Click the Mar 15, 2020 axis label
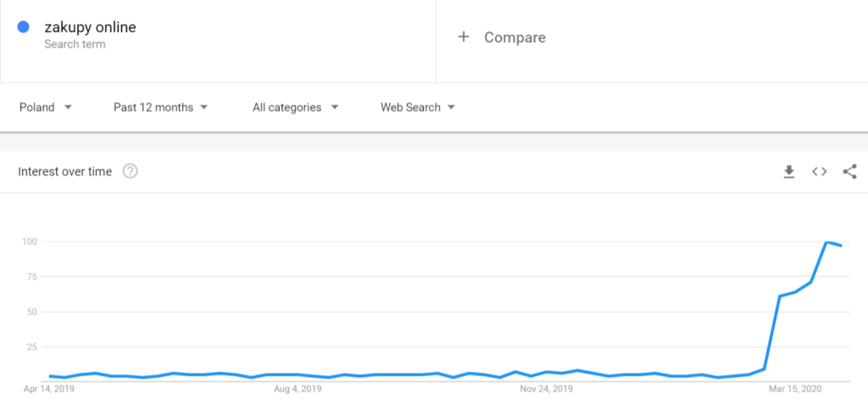868x416 pixels. pyautogui.click(x=795, y=390)
